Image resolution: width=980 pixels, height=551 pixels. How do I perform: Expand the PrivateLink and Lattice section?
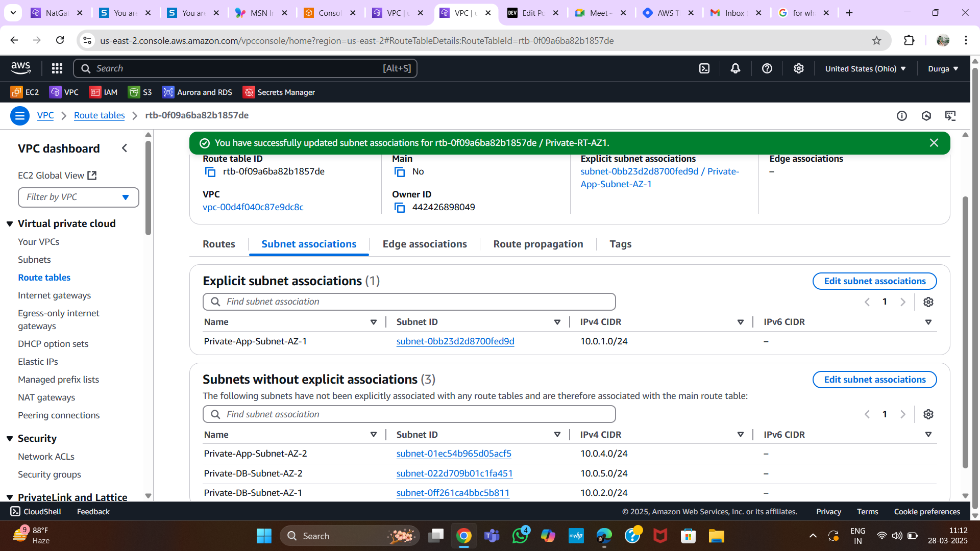[x=10, y=497]
